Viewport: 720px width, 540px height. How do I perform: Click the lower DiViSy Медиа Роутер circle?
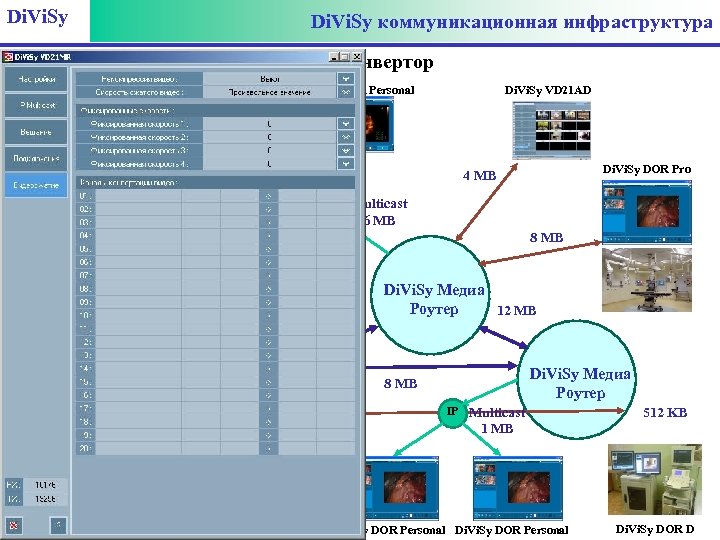pyautogui.click(x=577, y=379)
